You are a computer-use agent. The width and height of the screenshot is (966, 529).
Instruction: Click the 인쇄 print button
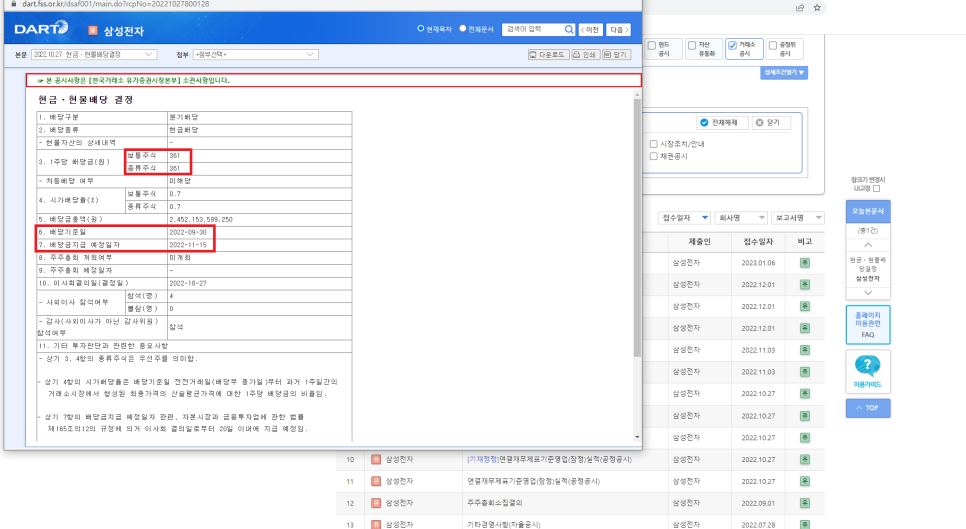(x=585, y=55)
